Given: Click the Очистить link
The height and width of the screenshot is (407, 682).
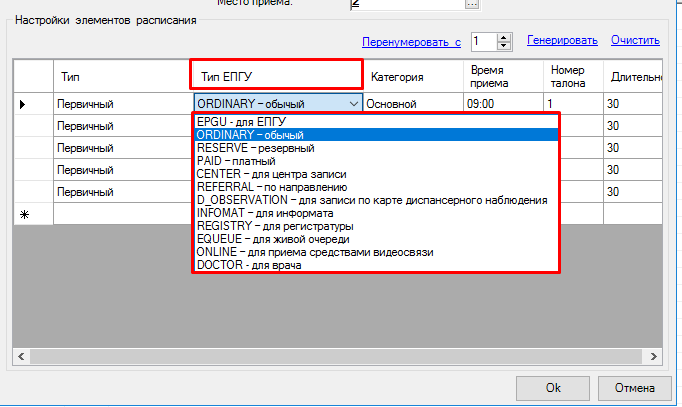Looking at the screenshot, I should tap(635, 41).
